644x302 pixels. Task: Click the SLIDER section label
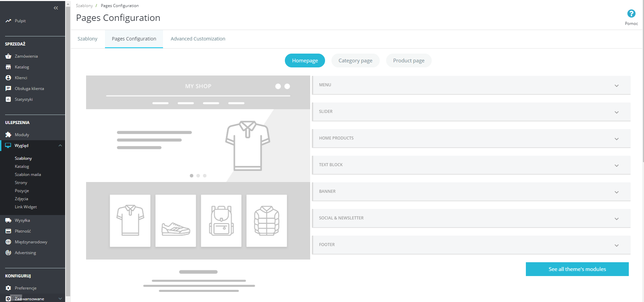tap(326, 112)
